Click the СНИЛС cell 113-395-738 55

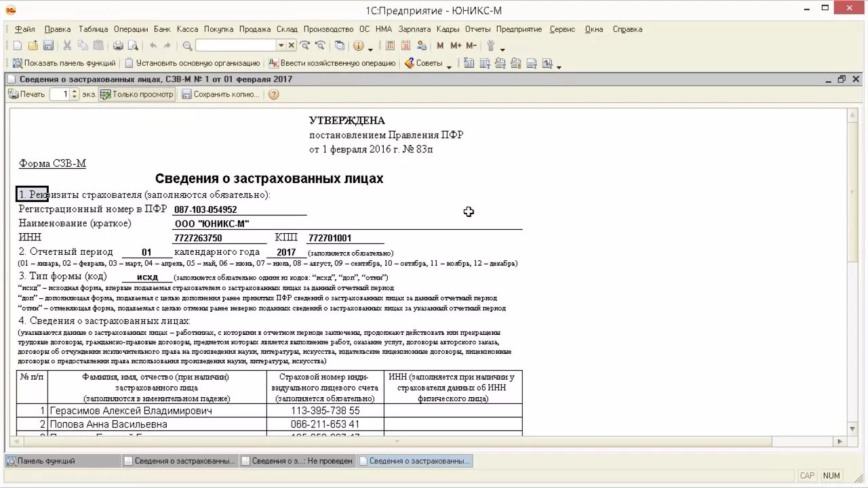pos(325,411)
